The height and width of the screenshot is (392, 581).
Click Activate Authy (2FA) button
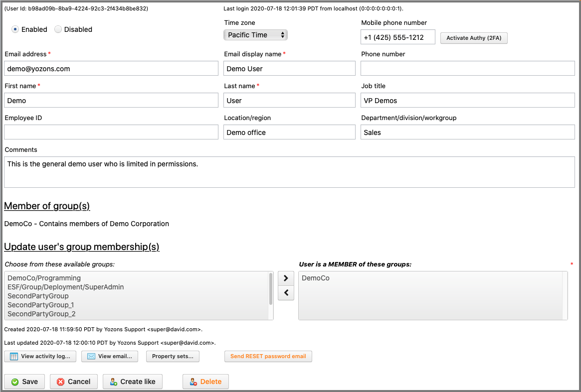474,38
